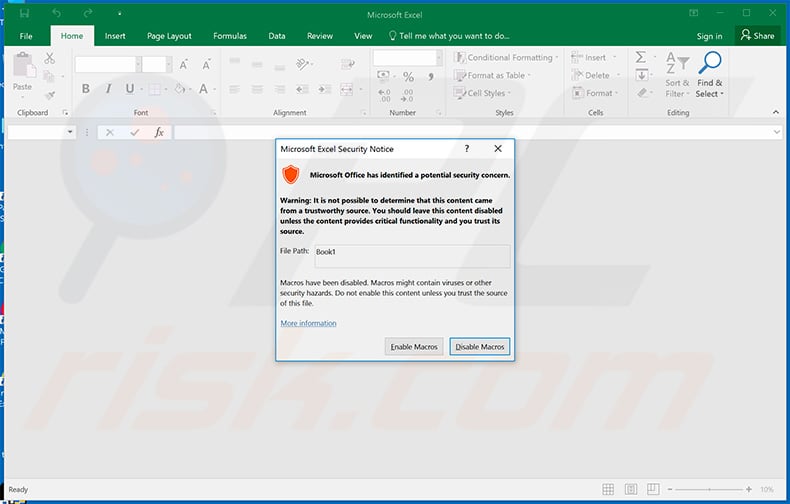Open the More information link
The width and height of the screenshot is (790, 504).
[x=308, y=323]
